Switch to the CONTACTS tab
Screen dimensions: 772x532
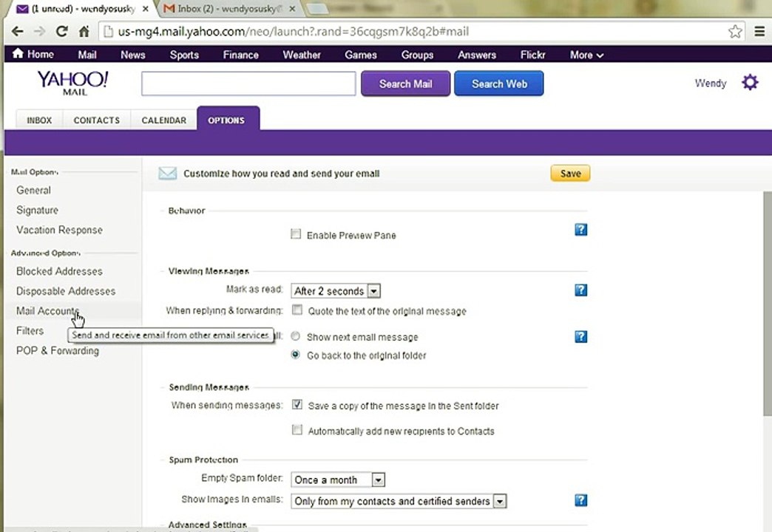point(96,120)
